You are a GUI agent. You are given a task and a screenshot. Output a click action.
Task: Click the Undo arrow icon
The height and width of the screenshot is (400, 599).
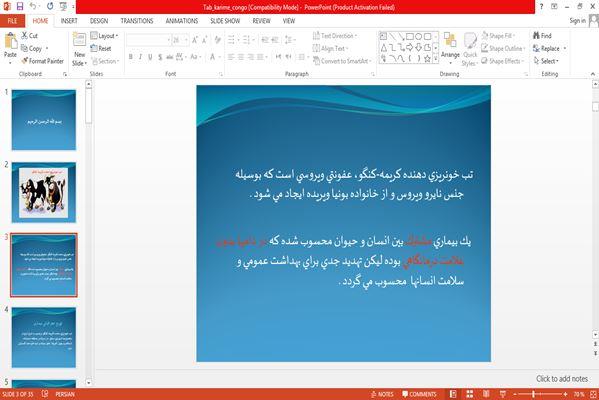(x=33, y=6)
